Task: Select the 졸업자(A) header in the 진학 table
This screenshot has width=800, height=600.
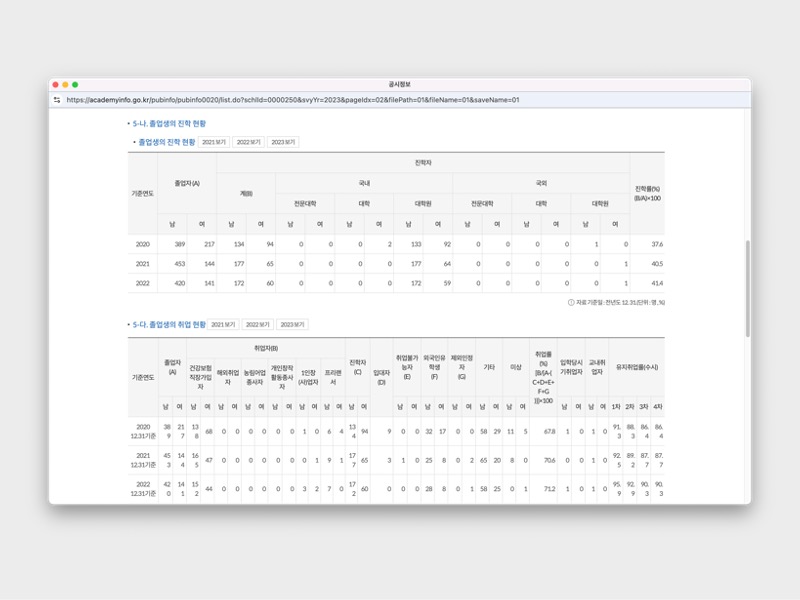Action: pos(187,183)
